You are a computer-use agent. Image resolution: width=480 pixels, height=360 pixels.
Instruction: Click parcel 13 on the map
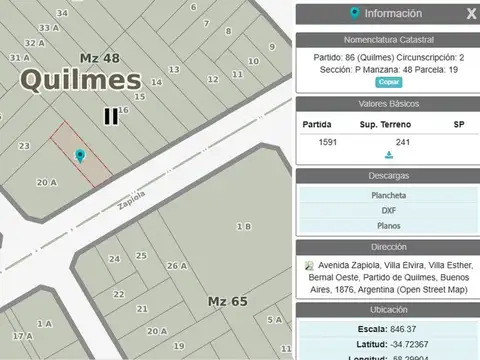pos(174,69)
